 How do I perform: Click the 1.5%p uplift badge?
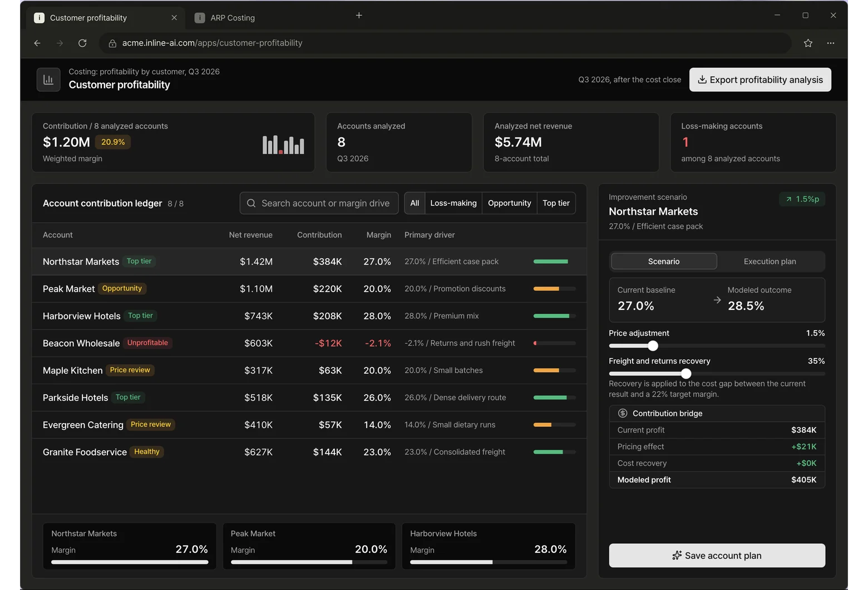click(802, 199)
